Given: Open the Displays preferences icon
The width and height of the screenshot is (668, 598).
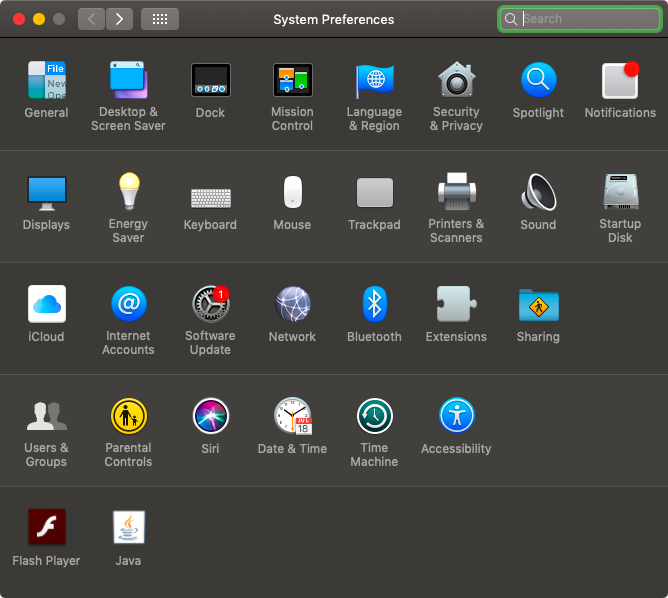Looking at the screenshot, I should pos(46,193).
